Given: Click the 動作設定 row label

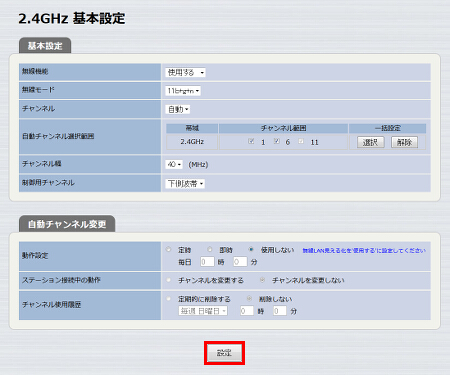Looking at the screenshot, I should [x=35, y=256].
